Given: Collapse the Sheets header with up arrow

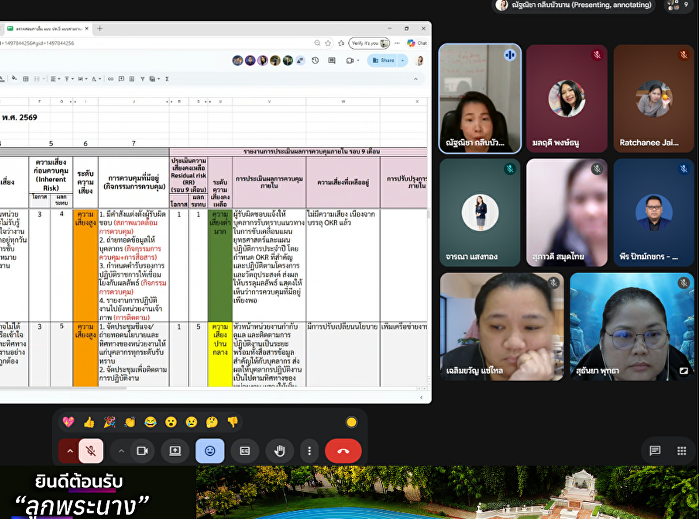Looking at the screenshot, I should [x=415, y=79].
